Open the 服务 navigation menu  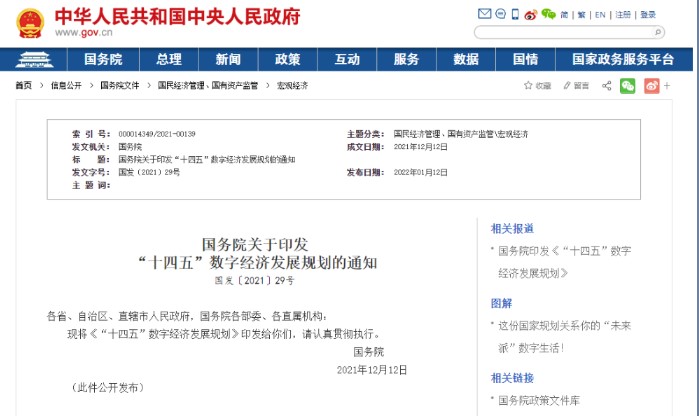coord(406,59)
